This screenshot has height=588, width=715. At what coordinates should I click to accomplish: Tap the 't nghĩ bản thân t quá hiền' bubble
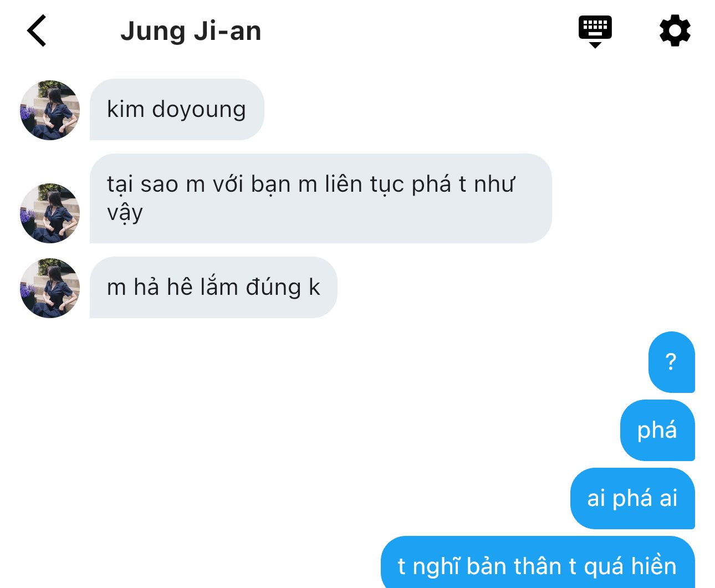[538, 563]
